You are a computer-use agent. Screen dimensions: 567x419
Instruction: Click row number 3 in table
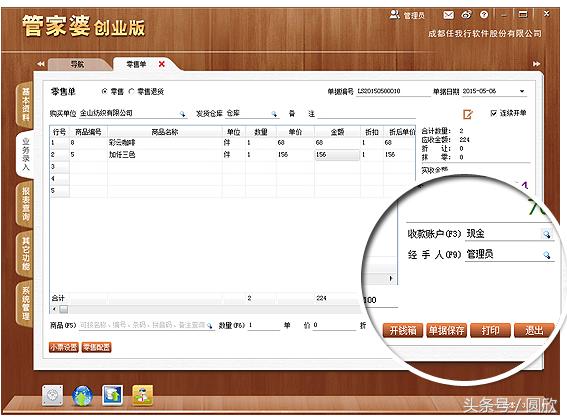(60, 167)
